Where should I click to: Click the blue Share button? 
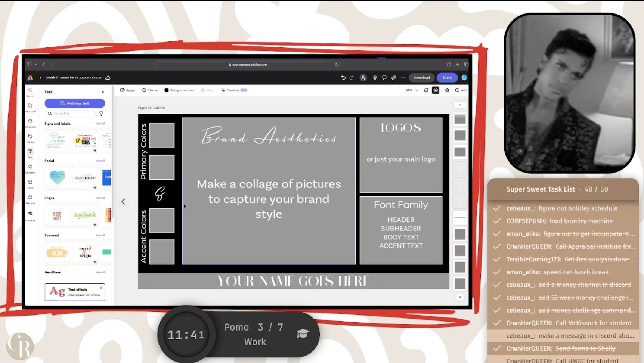tap(447, 78)
